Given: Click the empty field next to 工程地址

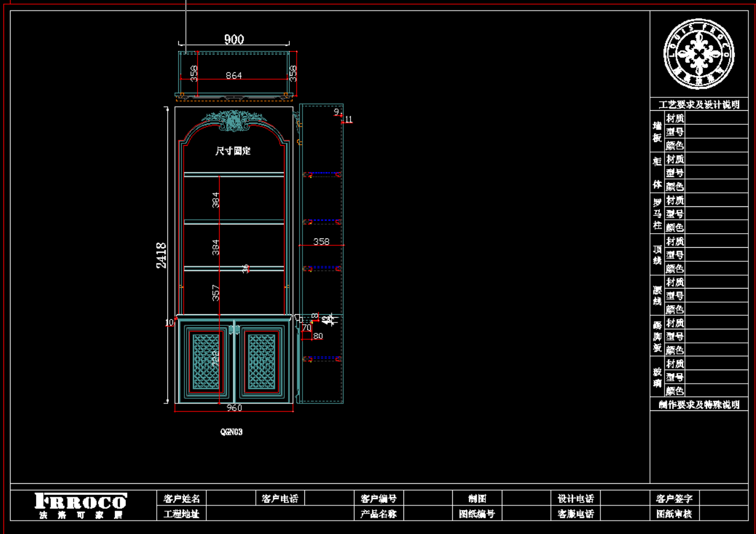Looking at the screenshot, I should [x=280, y=514].
